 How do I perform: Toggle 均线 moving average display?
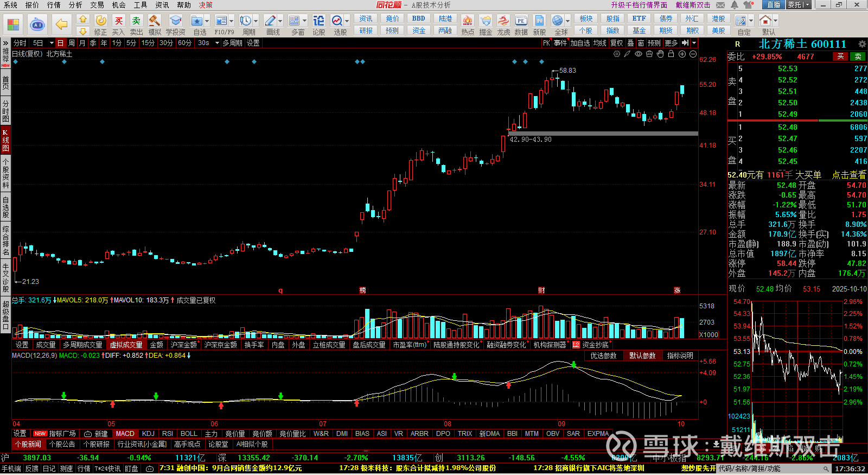tap(599, 43)
